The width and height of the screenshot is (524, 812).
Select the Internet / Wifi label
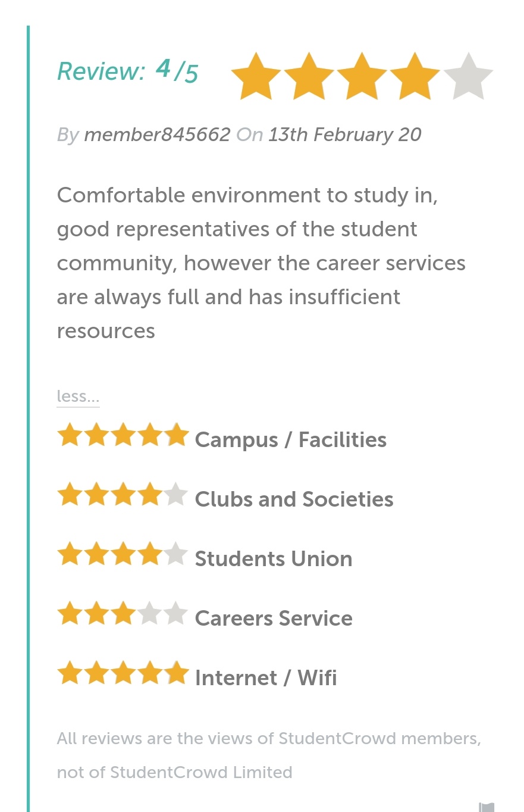pyautogui.click(x=266, y=678)
